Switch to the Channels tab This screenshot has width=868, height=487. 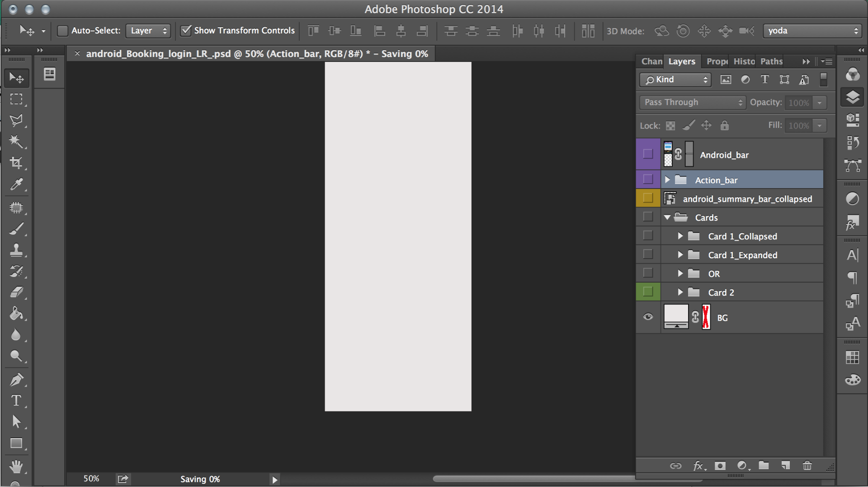point(651,61)
